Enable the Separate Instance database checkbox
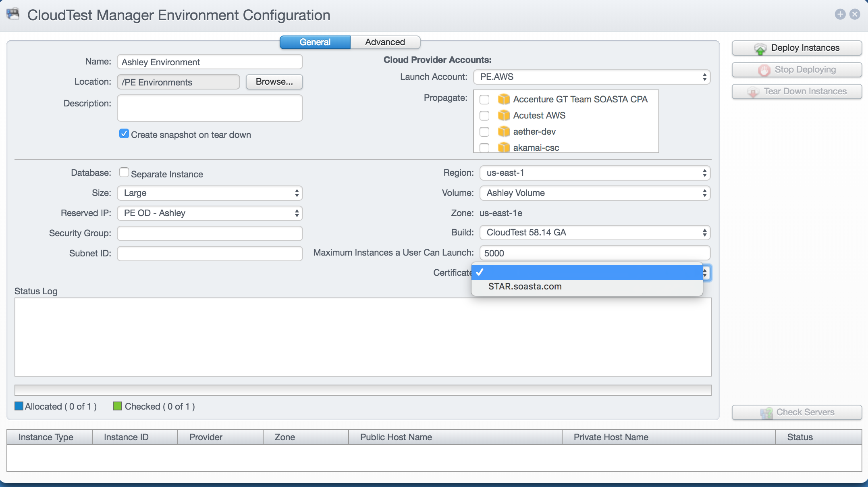The height and width of the screenshot is (487, 868). (124, 173)
